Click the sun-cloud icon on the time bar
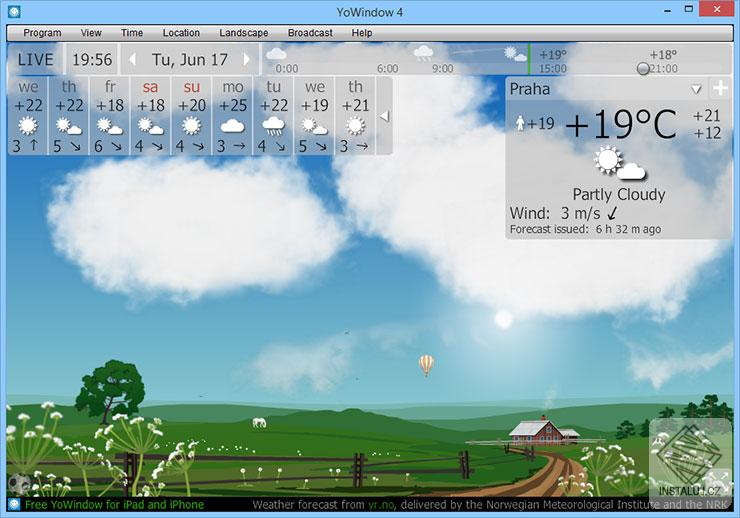 [x=515, y=54]
